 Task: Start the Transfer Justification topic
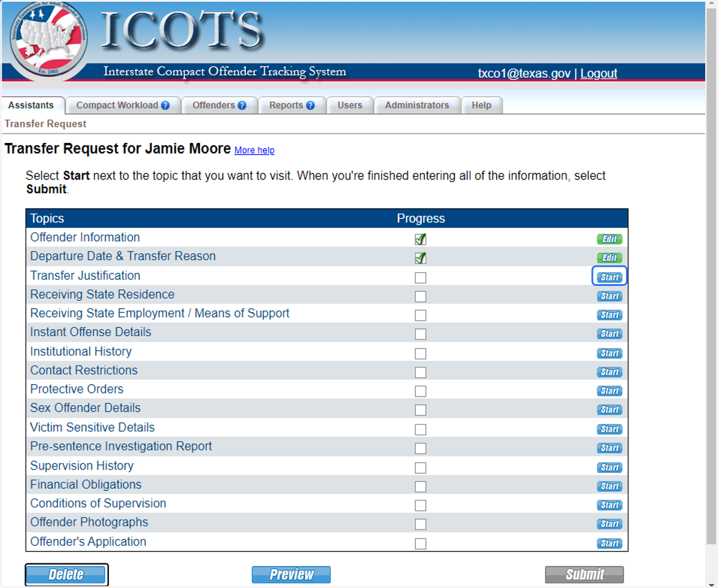click(609, 277)
